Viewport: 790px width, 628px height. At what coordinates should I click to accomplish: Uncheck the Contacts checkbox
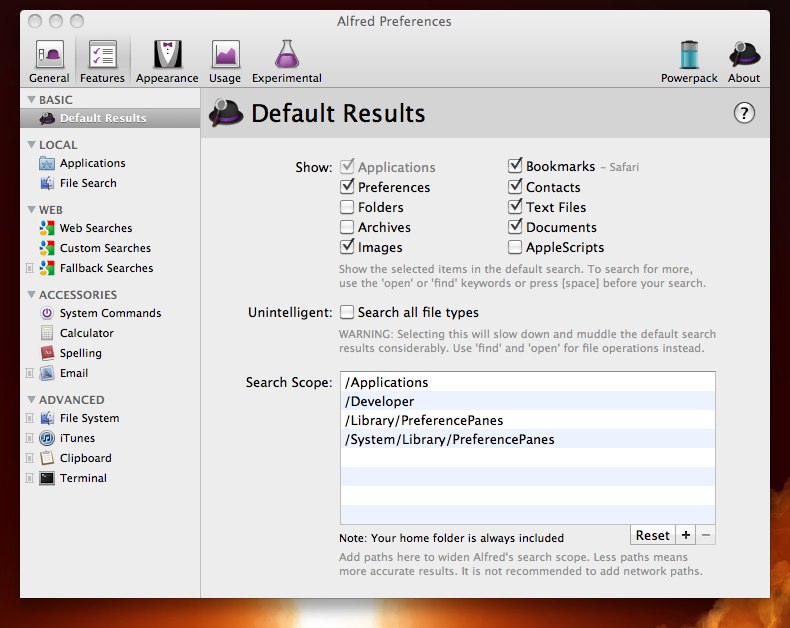click(515, 187)
